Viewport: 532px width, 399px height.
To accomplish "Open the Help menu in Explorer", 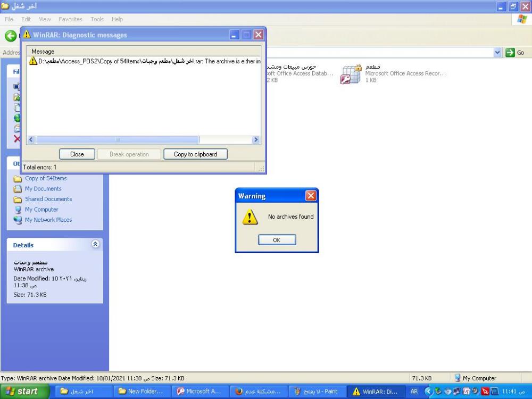I will pyautogui.click(x=117, y=19).
